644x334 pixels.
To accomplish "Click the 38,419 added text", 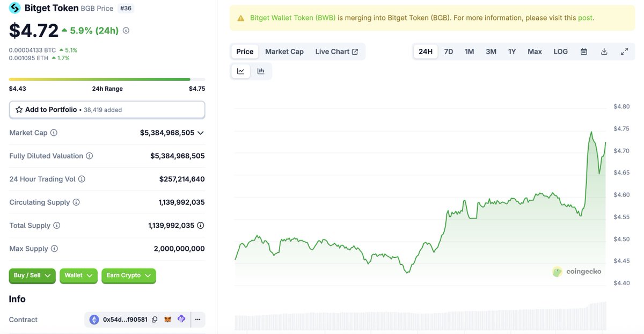I will coord(103,110).
